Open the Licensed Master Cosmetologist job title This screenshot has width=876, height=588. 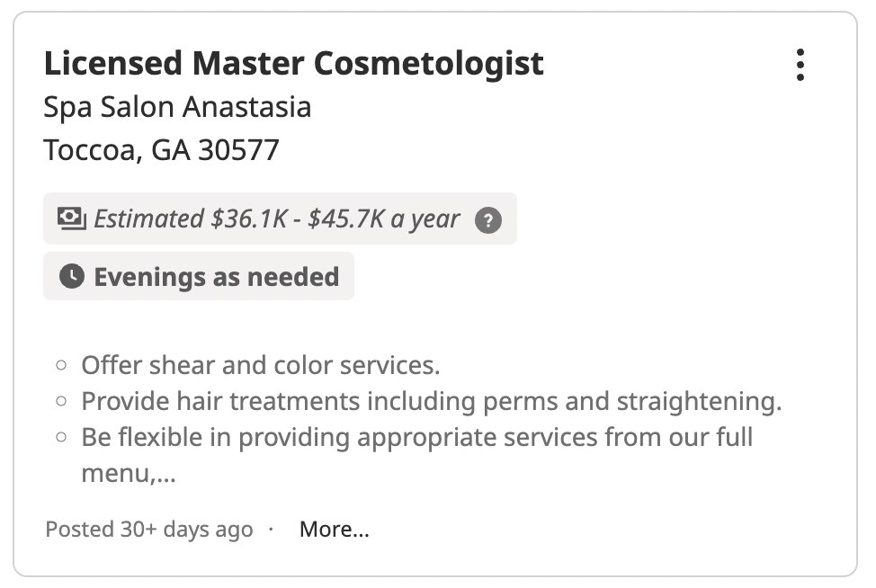point(293,63)
